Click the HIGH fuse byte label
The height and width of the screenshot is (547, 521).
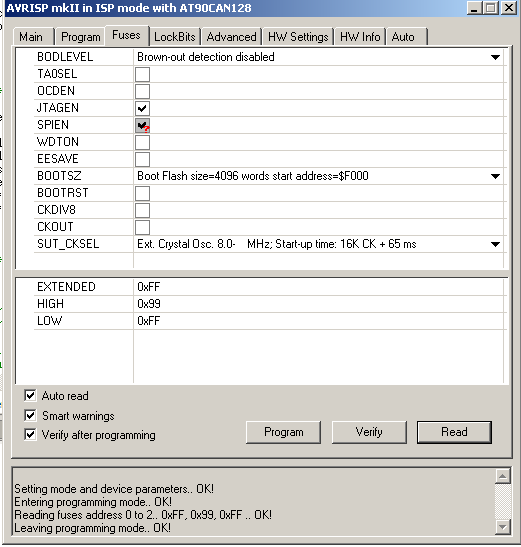(x=51, y=304)
